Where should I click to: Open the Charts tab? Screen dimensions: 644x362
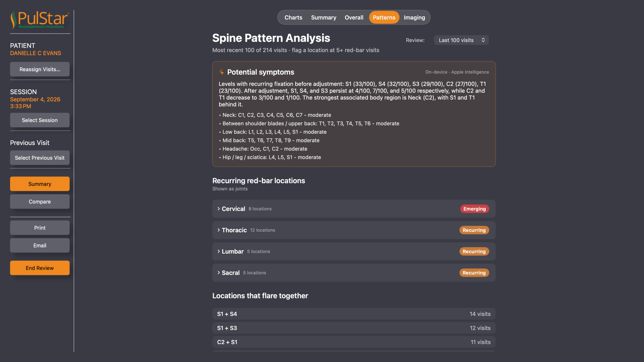tap(293, 17)
